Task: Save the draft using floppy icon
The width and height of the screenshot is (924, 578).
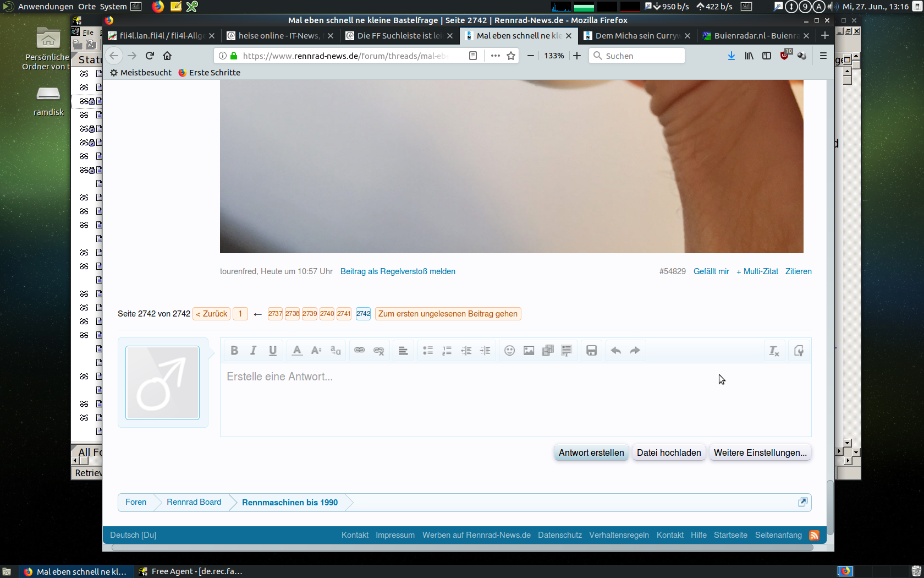Action: point(592,351)
